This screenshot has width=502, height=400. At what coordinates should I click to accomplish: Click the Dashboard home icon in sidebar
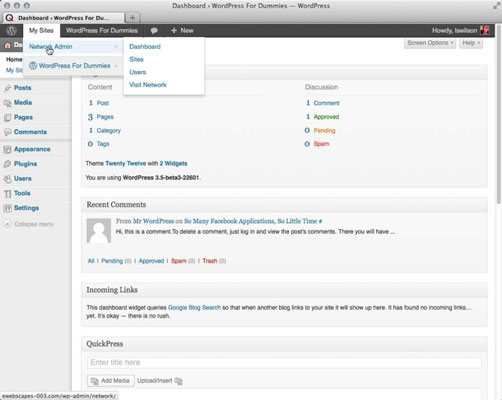tap(7, 45)
